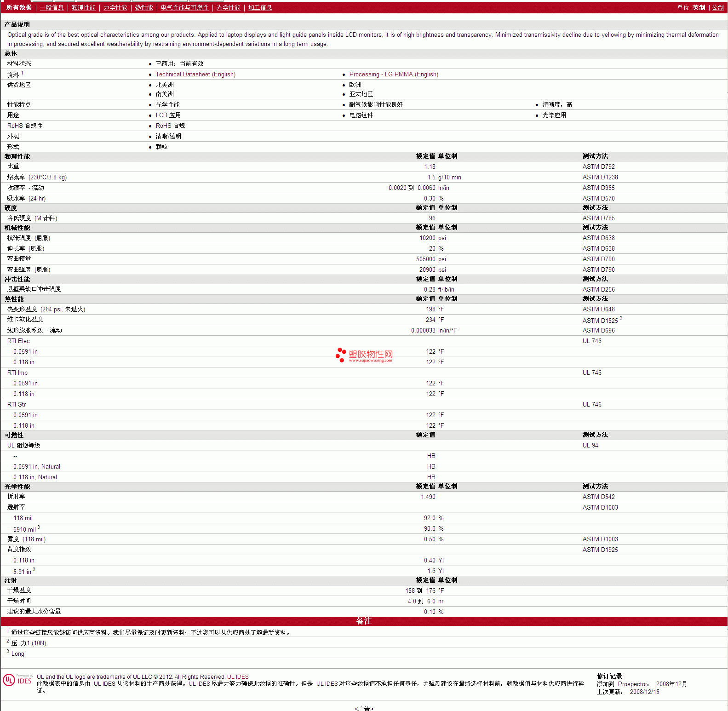Click the 线形膨胀系数 value 0.000033

[423, 331]
